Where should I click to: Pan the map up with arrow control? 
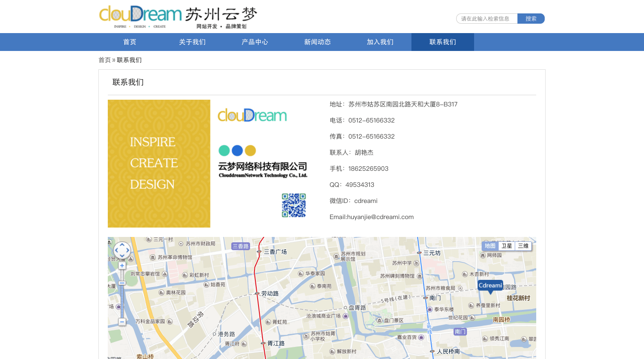tap(122, 245)
